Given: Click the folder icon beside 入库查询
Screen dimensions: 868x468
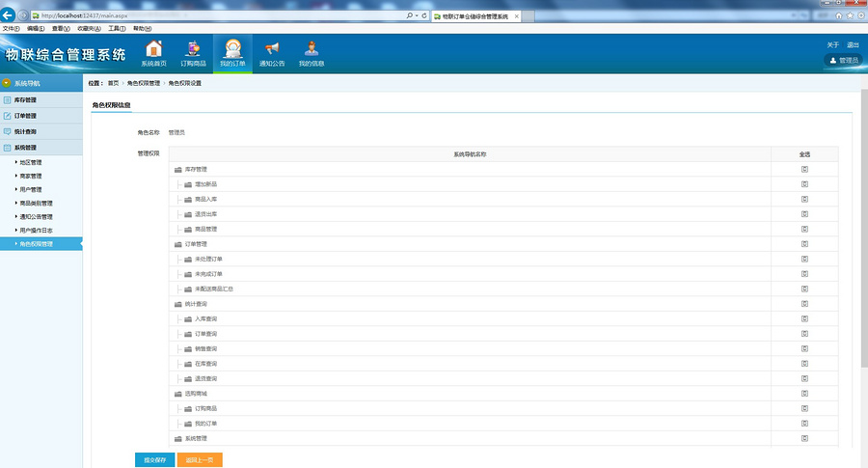Looking at the screenshot, I should [188, 319].
